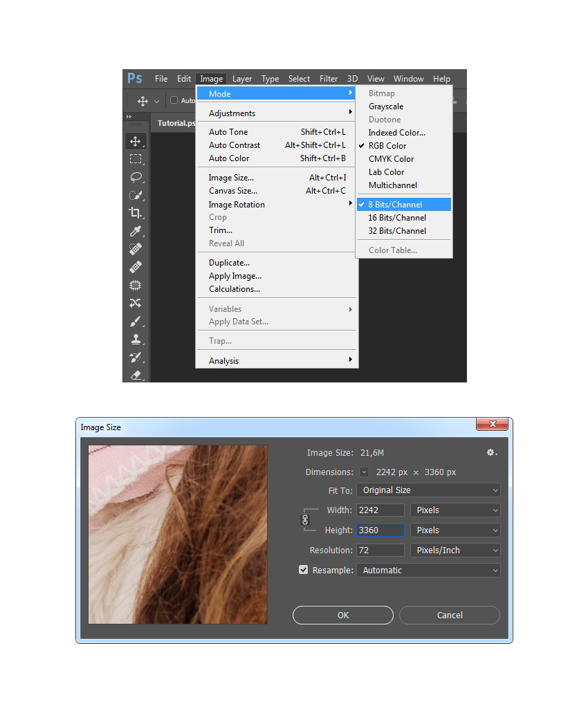The width and height of the screenshot is (588, 713).
Task: Choose Trim... menu item
Action: point(277,230)
